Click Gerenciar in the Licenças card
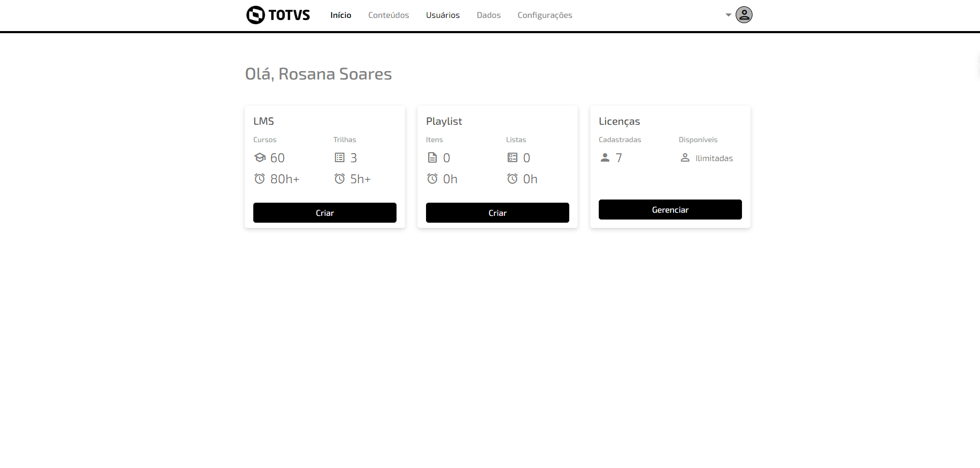Viewport: 980px width, 468px height. 670,210
